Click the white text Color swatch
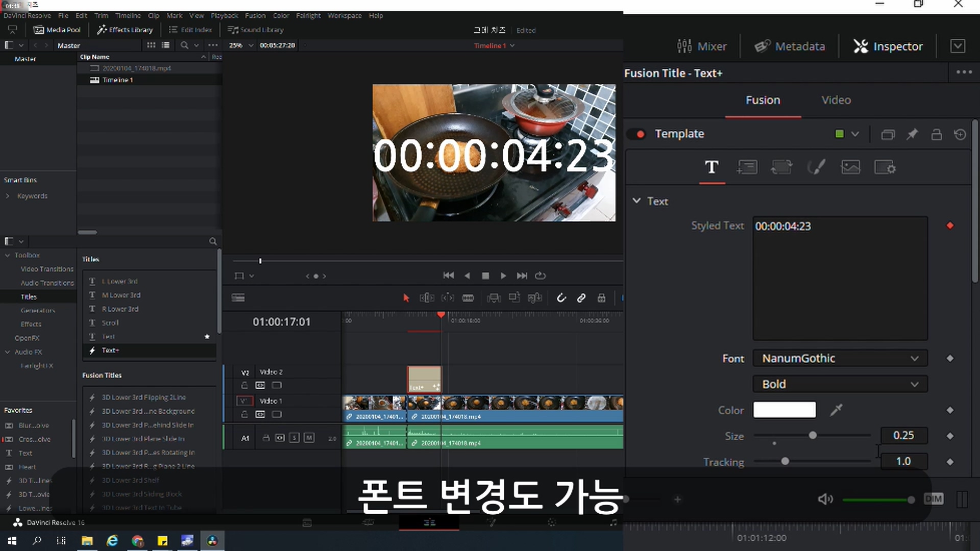The width and height of the screenshot is (980, 551). tap(784, 410)
